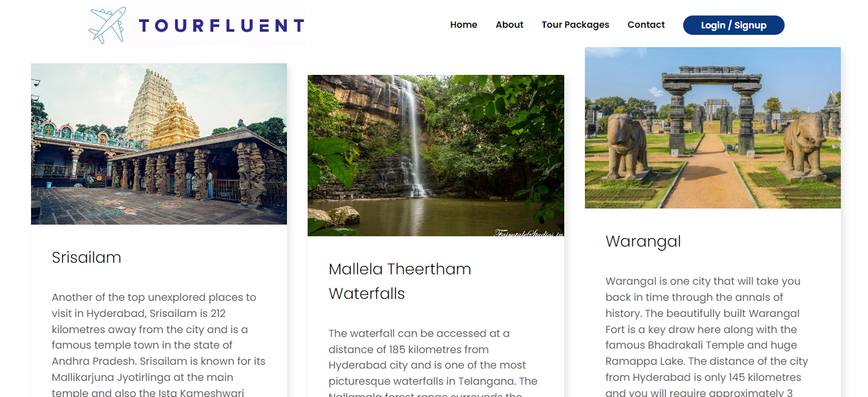
Task: Click the airplane logo icon
Action: click(107, 25)
